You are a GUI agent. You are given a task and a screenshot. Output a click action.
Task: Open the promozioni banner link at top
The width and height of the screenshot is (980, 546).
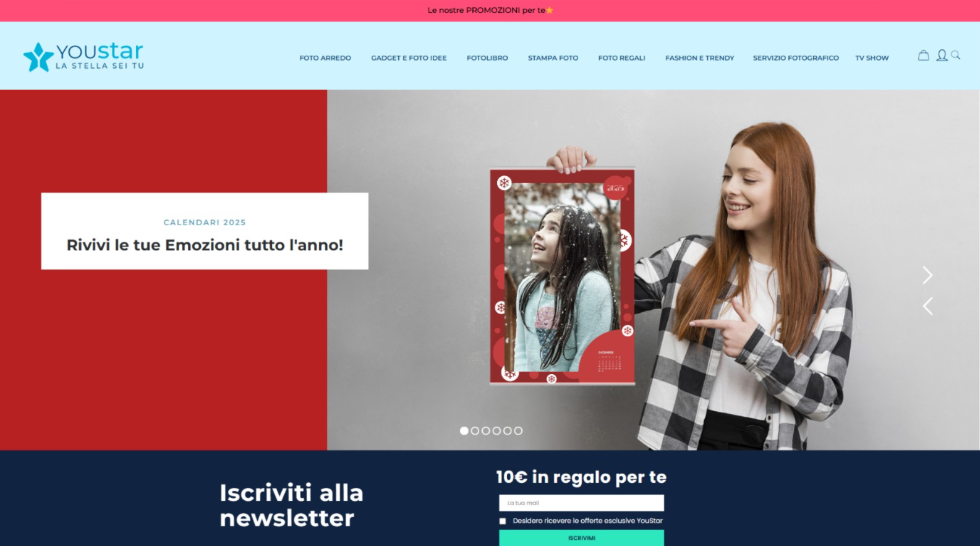click(x=490, y=11)
